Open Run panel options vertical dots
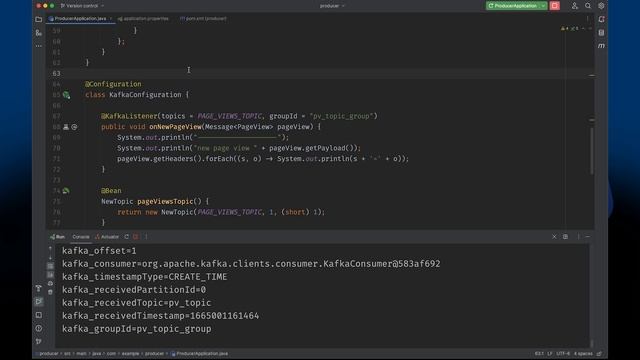The width and height of the screenshot is (640, 360). click(x=578, y=237)
